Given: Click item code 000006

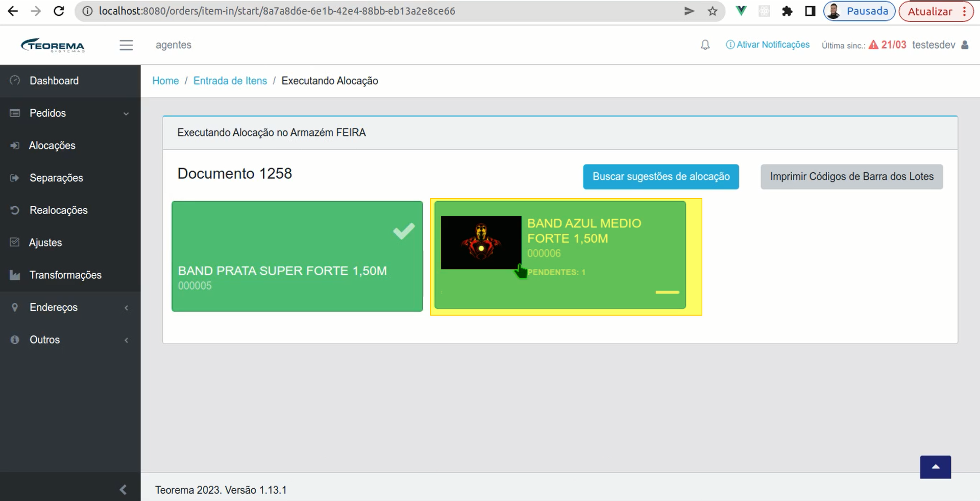Looking at the screenshot, I should coord(544,253).
